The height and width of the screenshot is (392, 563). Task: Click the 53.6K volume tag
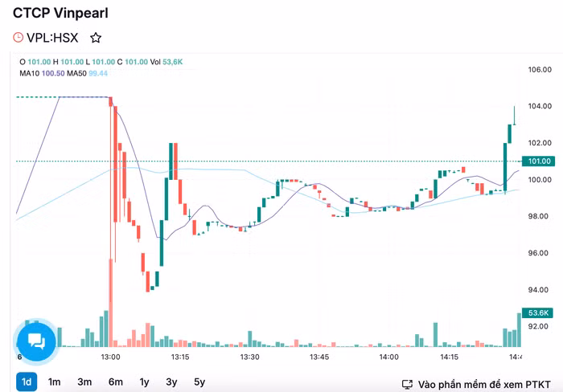click(x=539, y=312)
